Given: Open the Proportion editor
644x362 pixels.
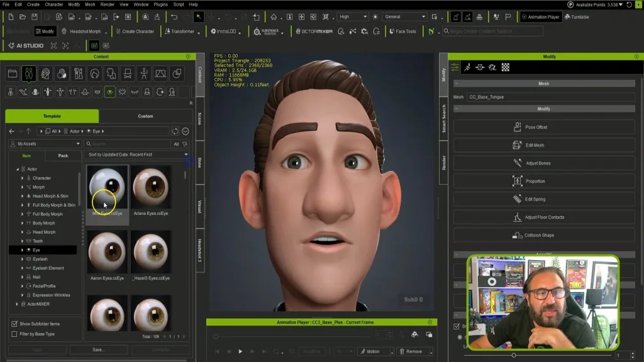Looking at the screenshot, I should 544,182.
